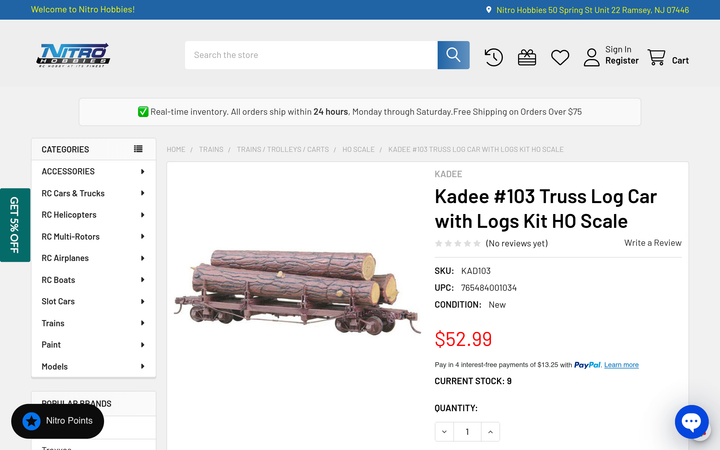Click the green checkmark inventory notice icon
The height and width of the screenshot is (450, 720).
pos(143,112)
